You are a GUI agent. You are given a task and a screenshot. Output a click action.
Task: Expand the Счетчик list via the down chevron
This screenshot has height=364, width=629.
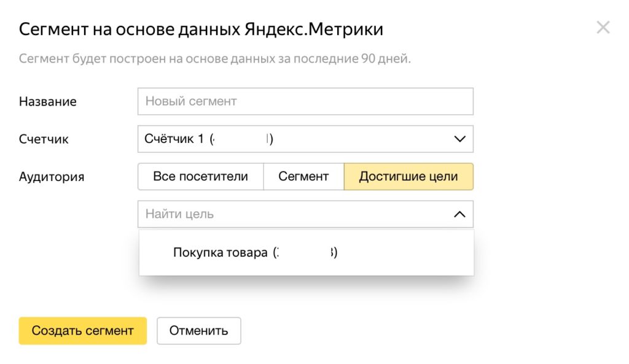pos(459,139)
